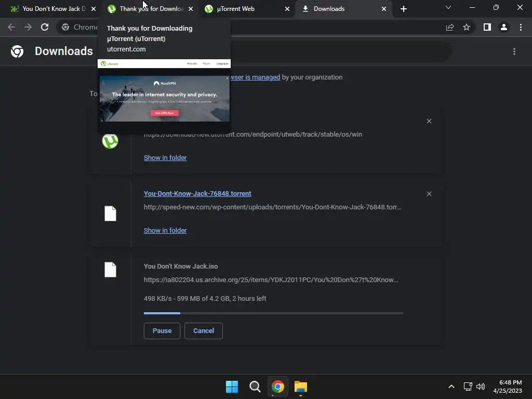Click the archive.org ISO source URL

tap(271, 280)
